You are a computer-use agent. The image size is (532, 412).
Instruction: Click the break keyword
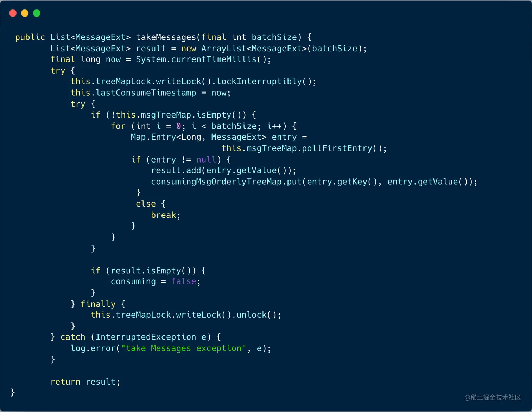pyautogui.click(x=164, y=215)
